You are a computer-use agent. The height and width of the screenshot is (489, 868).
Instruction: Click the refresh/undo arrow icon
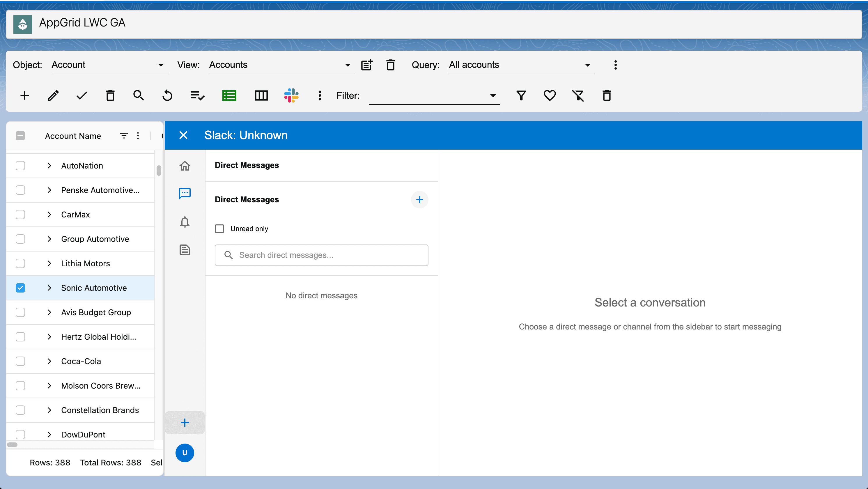[167, 96]
